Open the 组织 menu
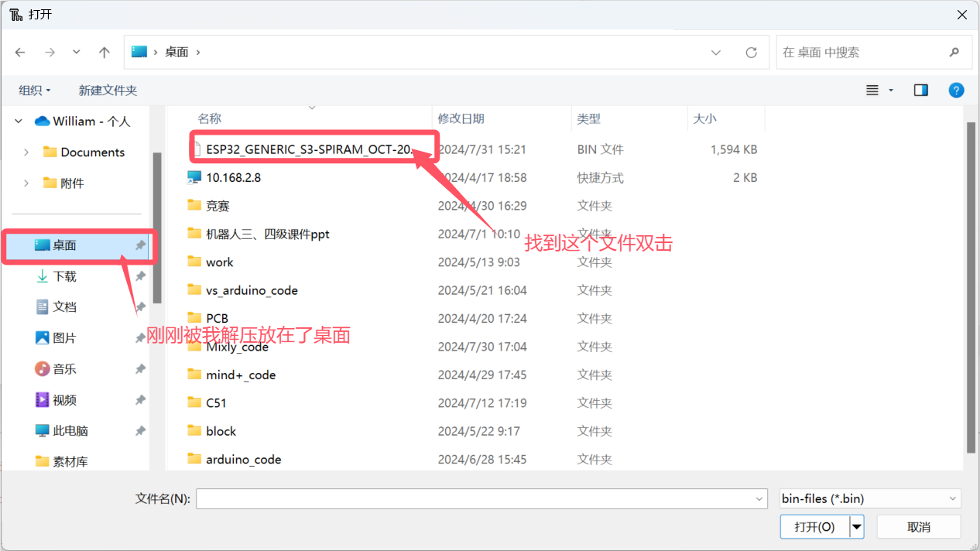The image size is (980, 551). point(35,91)
